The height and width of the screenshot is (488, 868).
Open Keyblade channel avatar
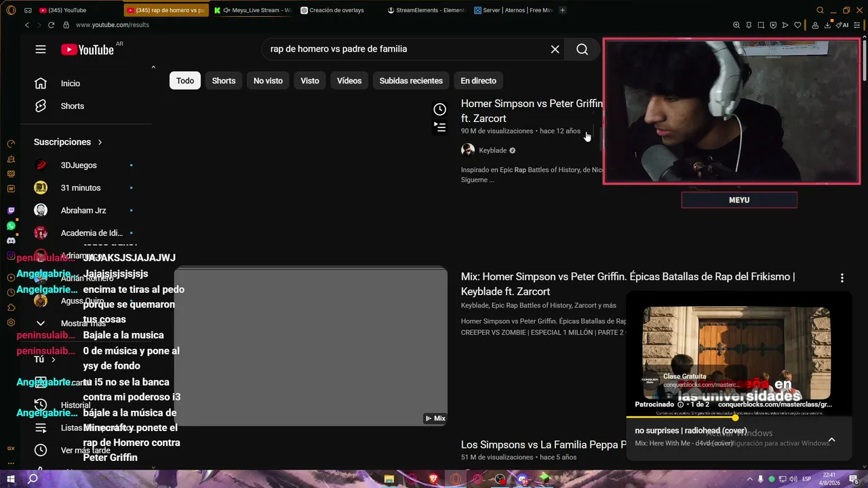[x=468, y=150]
